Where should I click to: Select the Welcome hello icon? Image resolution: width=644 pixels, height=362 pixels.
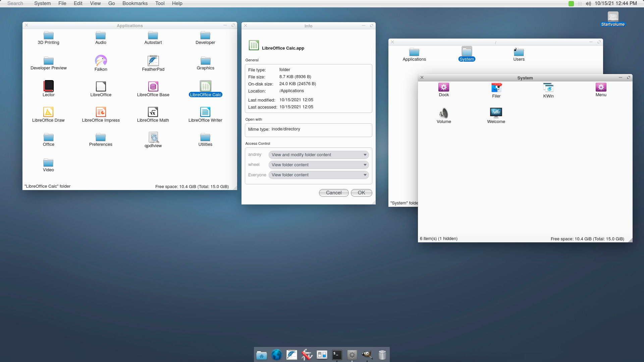click(x=496, y=113)
